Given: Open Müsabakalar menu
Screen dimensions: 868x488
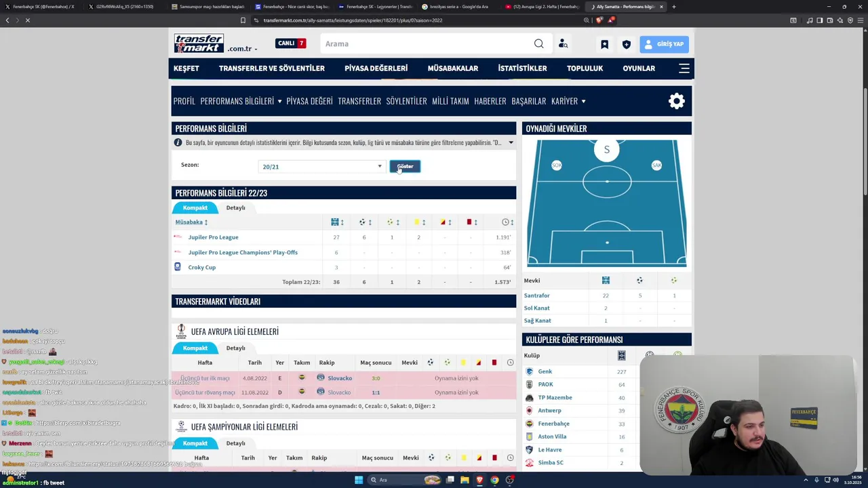Looking at the screenshot, I should click(x=453, y=68).
